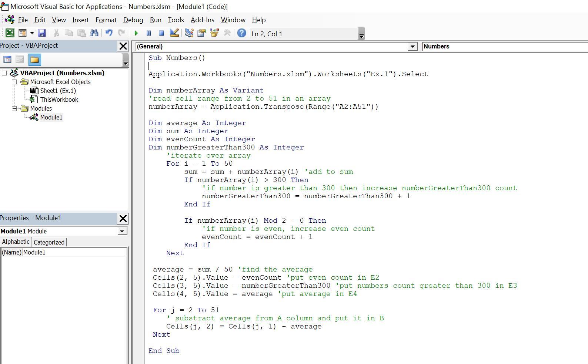The width and height of the screenshot is (588, 364).
Task: Open Find with the binoculars icon
Action: pos(94,33)
